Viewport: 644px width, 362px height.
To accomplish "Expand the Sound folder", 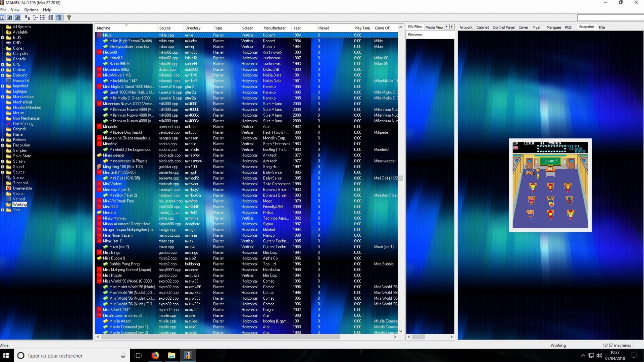I will pos(3,167).
